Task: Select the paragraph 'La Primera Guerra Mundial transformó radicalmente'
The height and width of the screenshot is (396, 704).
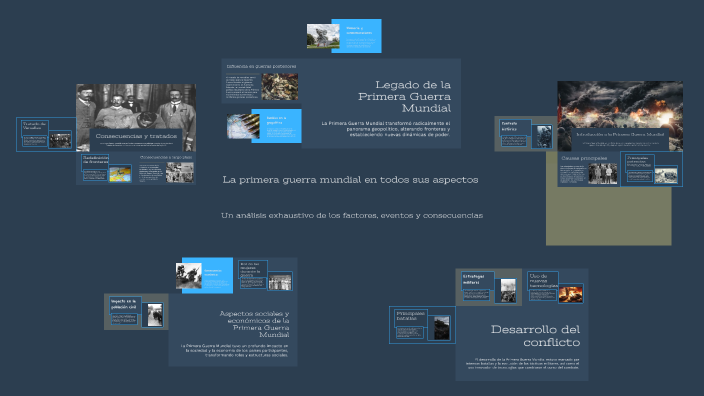Action: pos(386,128)
